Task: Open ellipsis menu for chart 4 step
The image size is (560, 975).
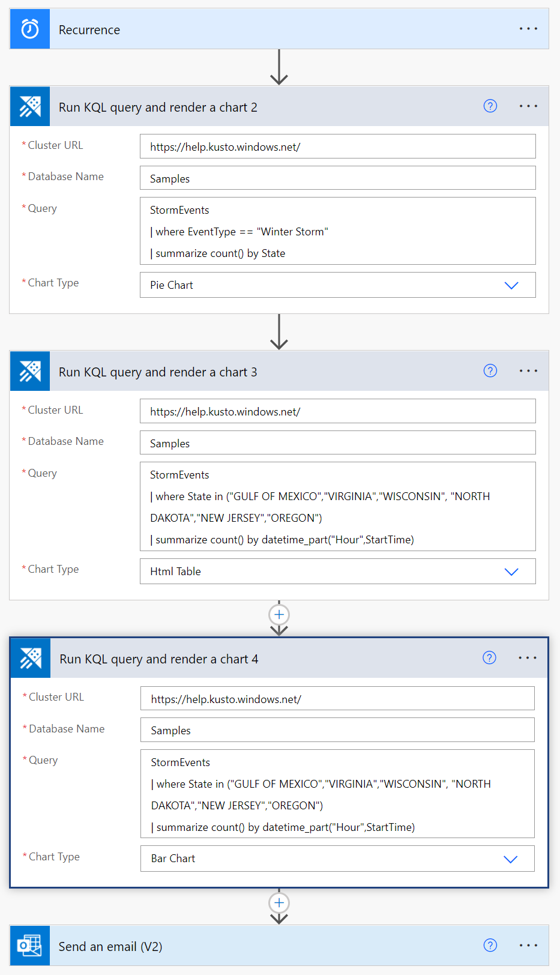Action: click(528, 658)
